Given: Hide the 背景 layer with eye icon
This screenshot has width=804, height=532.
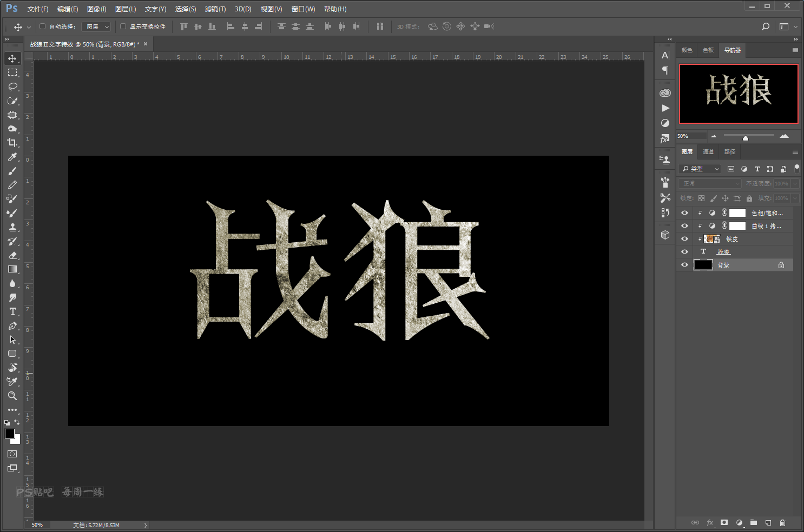Looking at the screenshot, I should click(684, 265).
